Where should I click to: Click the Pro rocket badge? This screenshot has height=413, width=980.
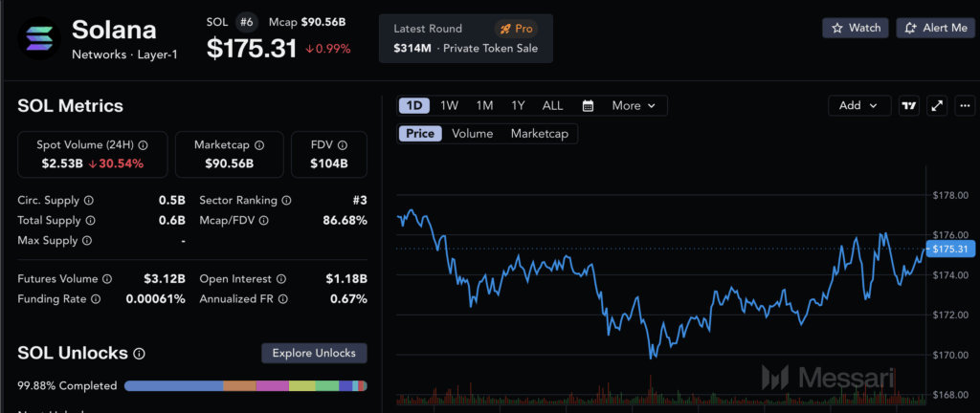pos(516,28)
